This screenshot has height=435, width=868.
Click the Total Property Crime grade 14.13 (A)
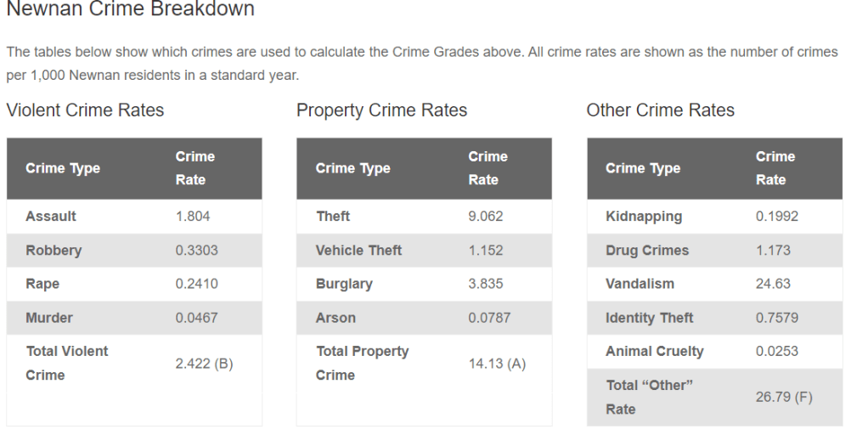pos(497,364)
